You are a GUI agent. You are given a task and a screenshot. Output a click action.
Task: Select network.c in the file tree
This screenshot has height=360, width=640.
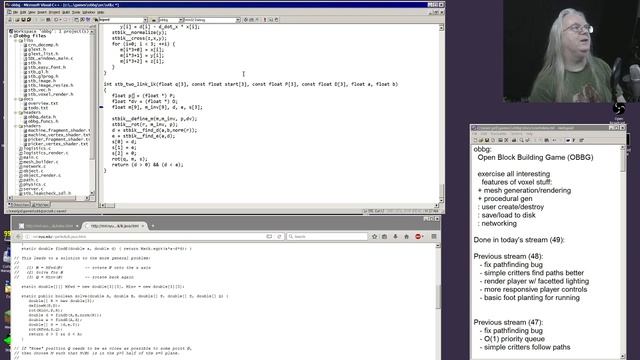pos(34,166)
